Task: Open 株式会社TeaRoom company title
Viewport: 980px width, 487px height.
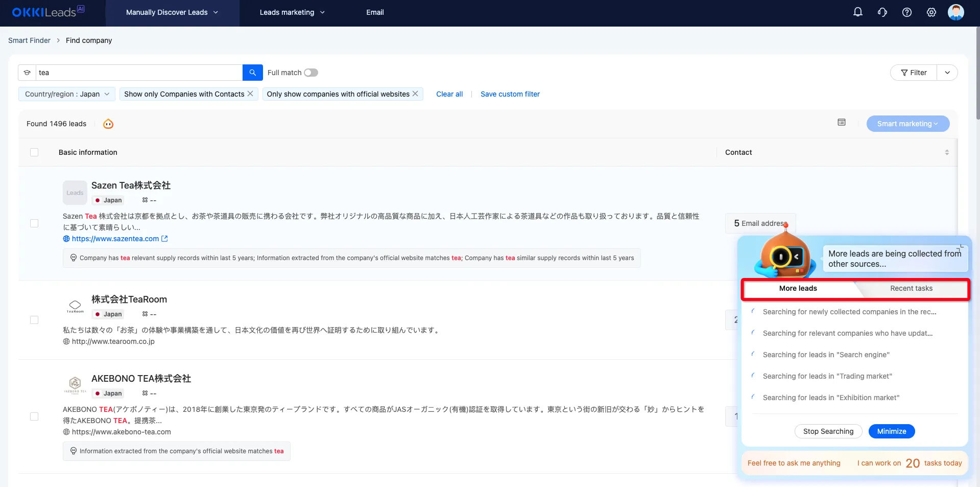Action: coord(129,299)
